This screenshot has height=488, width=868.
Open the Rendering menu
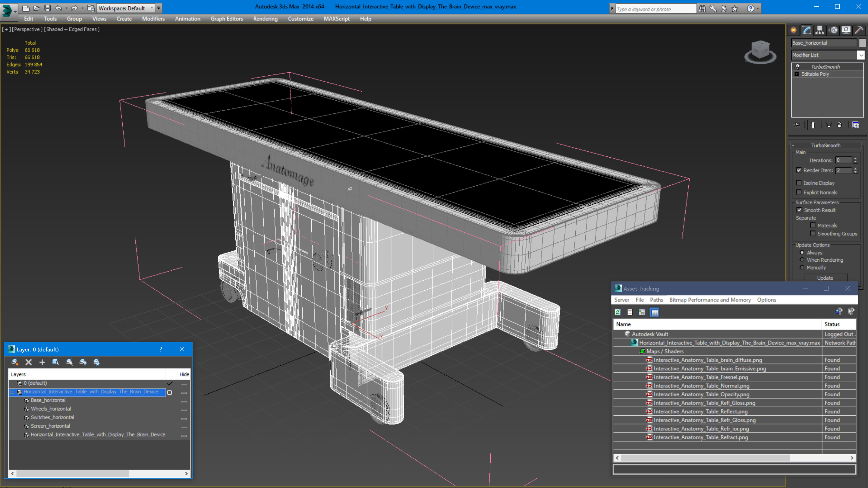pos(265,19)
